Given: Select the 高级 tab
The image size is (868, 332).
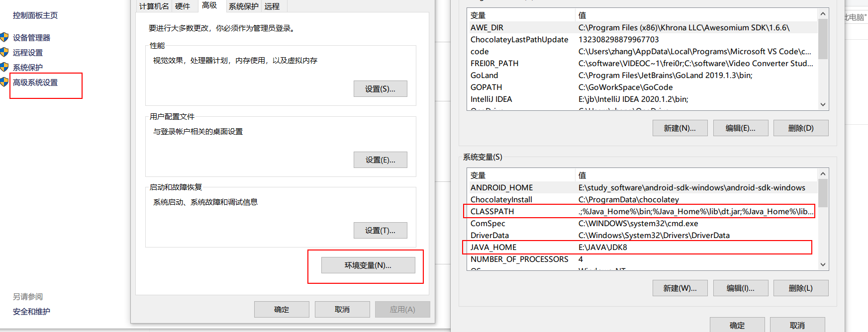Looking at the screenshot, I should click(209, 5).
